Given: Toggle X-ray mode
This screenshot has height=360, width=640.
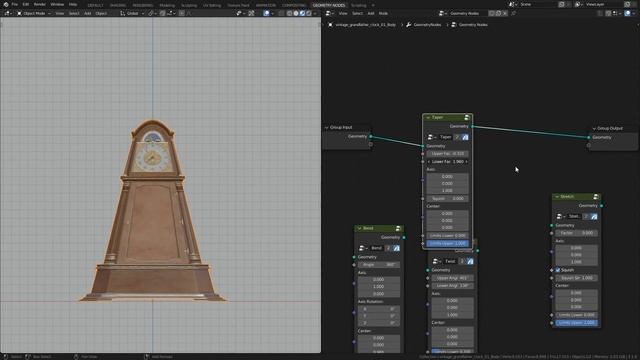Looking at the screenshot, I should 282,13.
